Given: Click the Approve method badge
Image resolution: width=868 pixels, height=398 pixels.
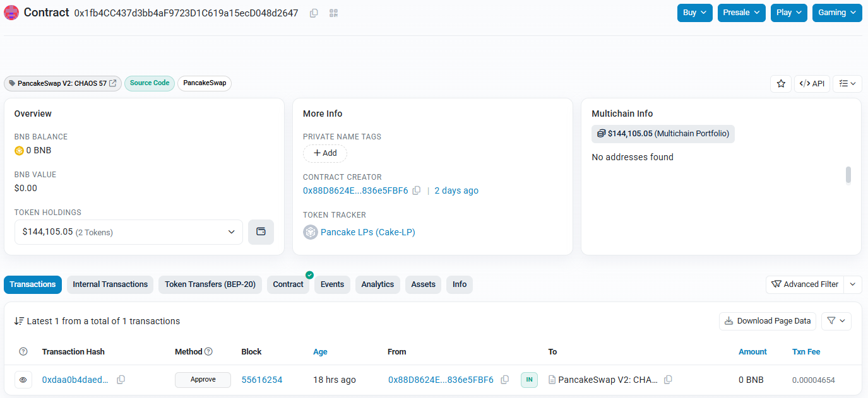Looking at the screenshot, I should pyautogui.click(x=203, y=380).
